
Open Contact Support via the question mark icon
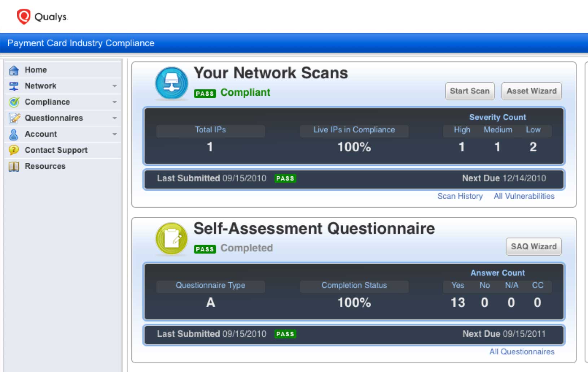click(14, 150)
